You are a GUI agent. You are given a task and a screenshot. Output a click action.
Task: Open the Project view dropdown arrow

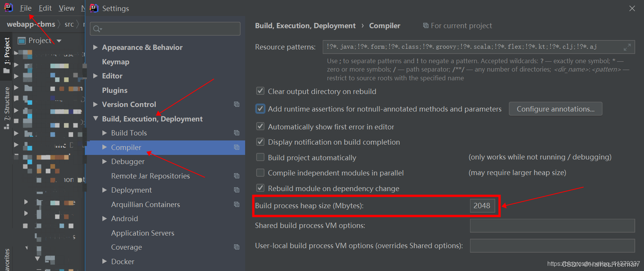coord(59,41)
